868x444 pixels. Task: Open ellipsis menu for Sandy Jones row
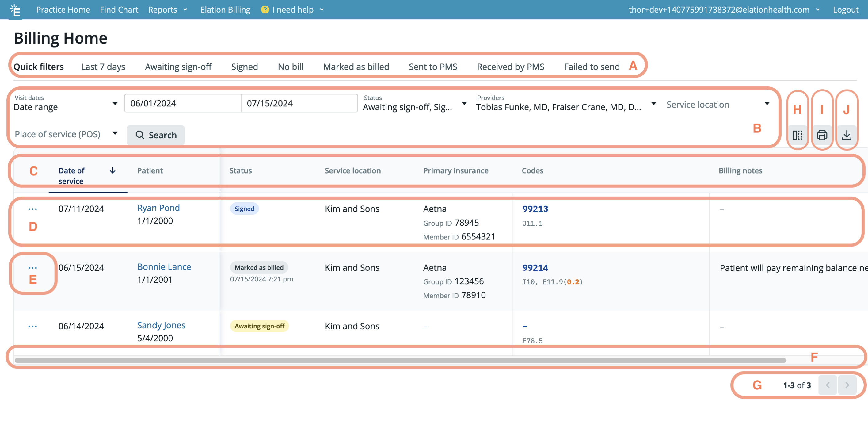32,326
